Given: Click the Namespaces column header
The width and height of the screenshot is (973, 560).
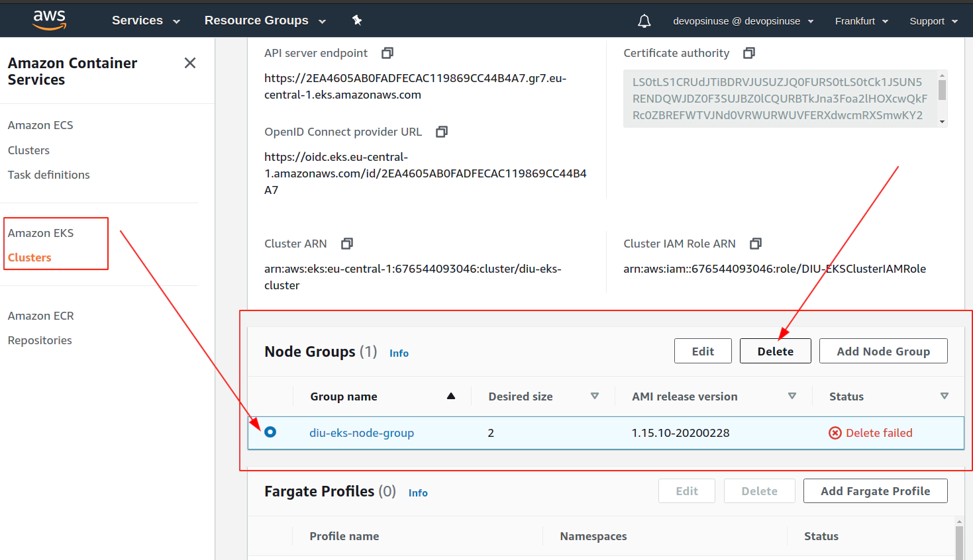Looking at the screenshot, I should (x=593, y=536).
